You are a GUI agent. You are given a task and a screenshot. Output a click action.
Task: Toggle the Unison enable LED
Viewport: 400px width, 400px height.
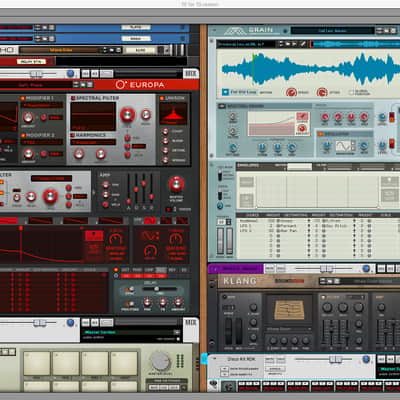click(x=162, y=98)
